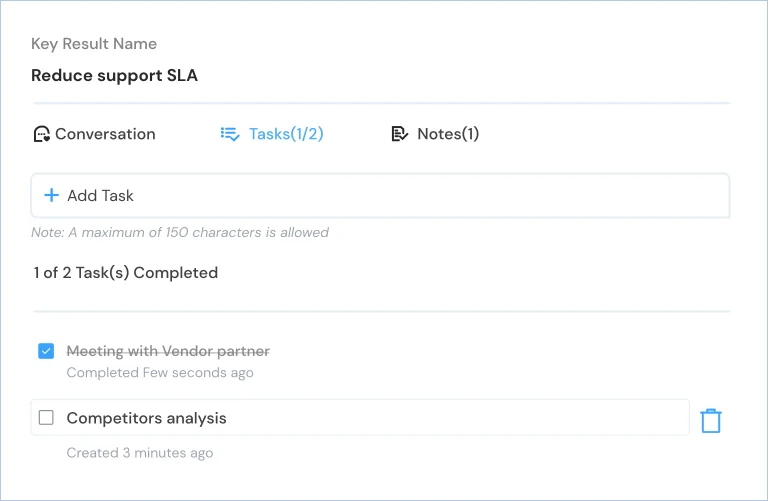Click the Notes pencil-page icon
This screenshot has width=768, height=501.
(x=400, y=134)
